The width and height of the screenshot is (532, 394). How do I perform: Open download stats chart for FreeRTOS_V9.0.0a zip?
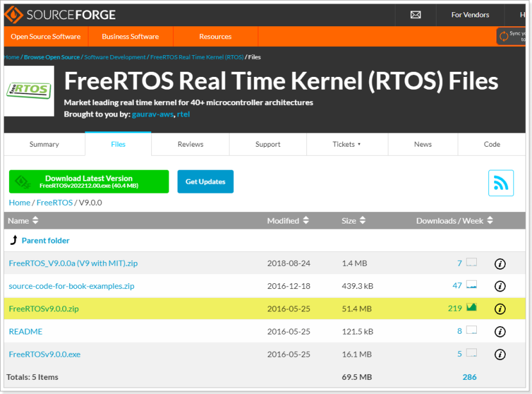[x=471, y=262]
